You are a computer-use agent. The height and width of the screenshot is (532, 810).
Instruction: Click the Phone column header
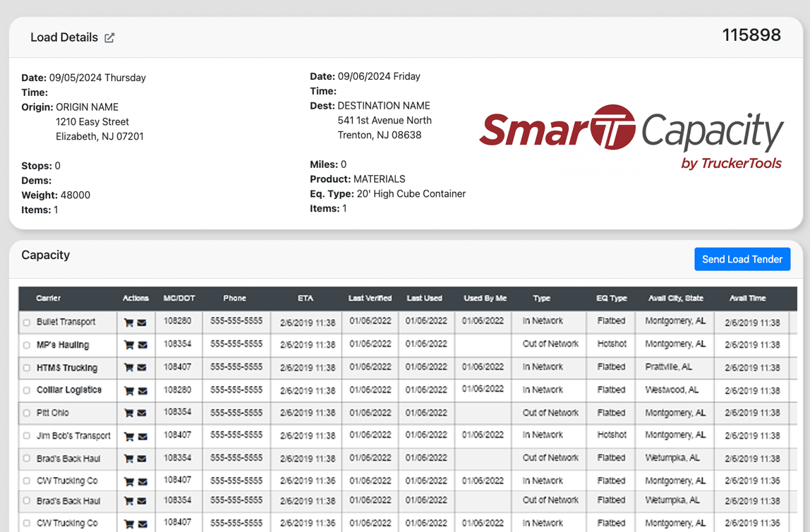pyautogui.click(x=234, y=298)
